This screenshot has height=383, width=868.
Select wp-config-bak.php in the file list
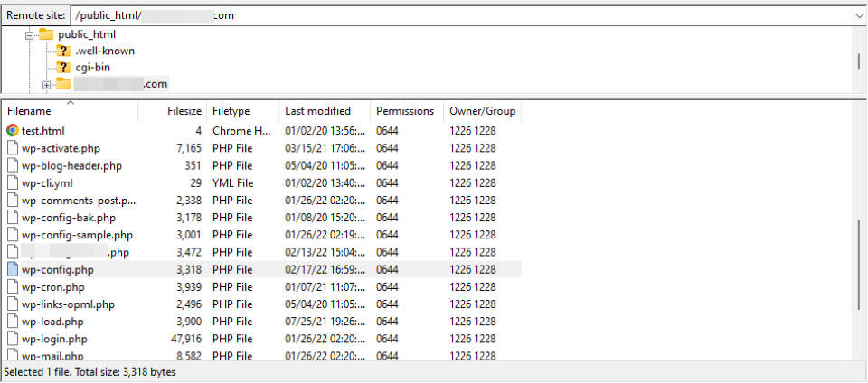[x=69, y=218]
